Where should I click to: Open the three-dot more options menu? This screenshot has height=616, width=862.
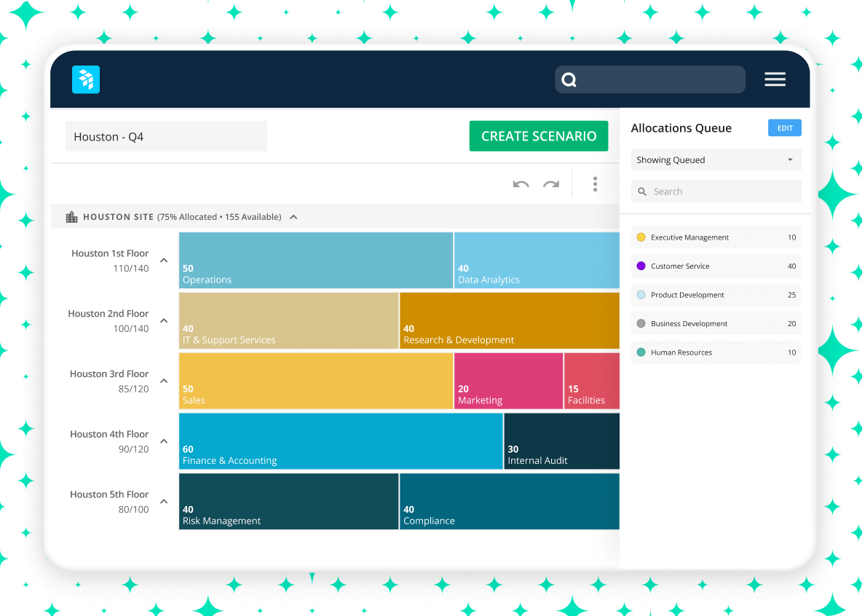595,184
